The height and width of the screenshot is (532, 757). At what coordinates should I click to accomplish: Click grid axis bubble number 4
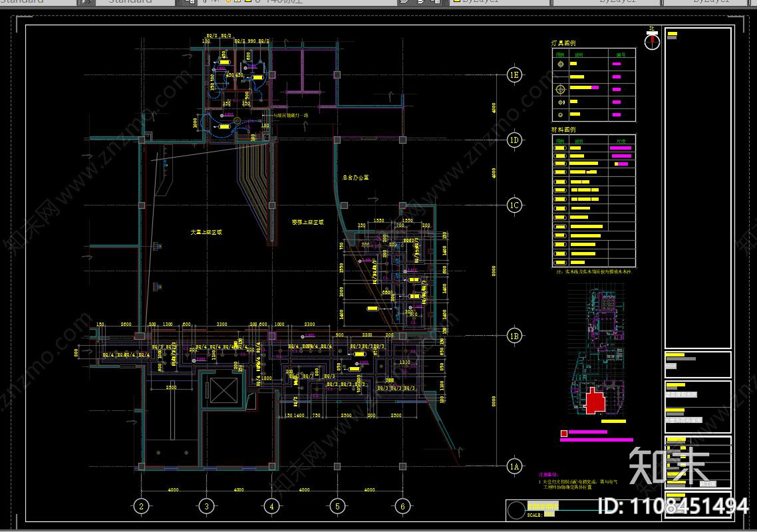click(272, 507)
